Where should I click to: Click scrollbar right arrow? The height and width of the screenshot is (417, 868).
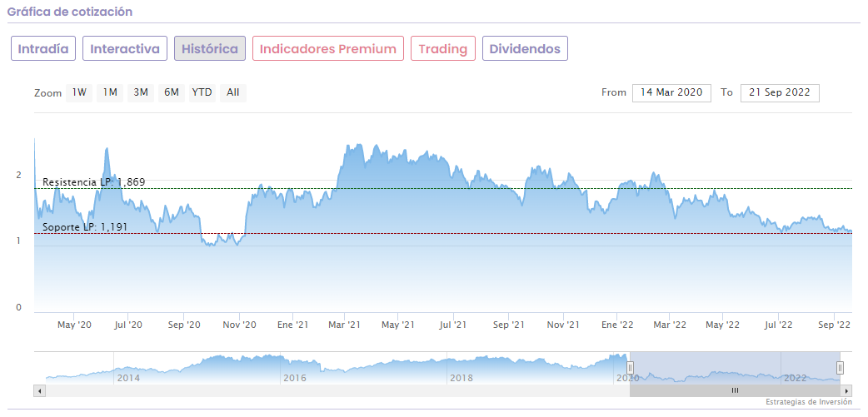[846, 390]
